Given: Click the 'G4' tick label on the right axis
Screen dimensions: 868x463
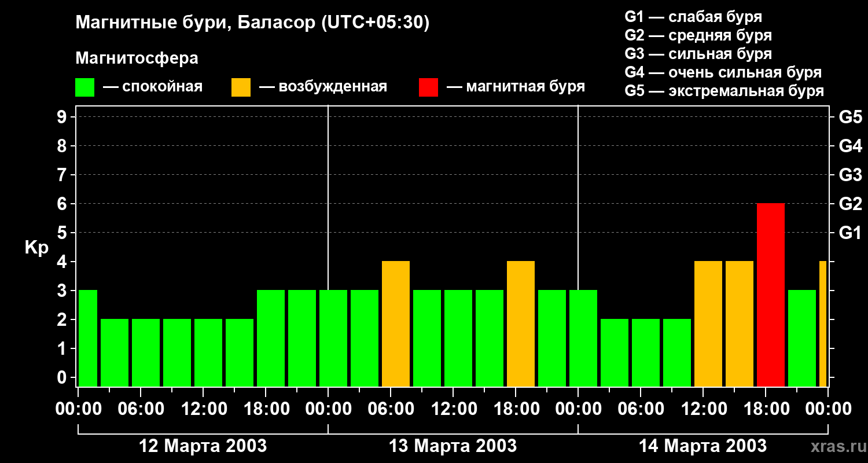Looking at the screenshot, I should coord(850,146).
